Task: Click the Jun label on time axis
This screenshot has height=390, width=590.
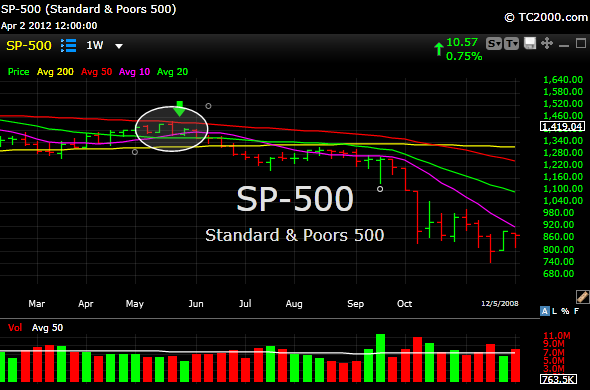Action: (x=196, y=303)
